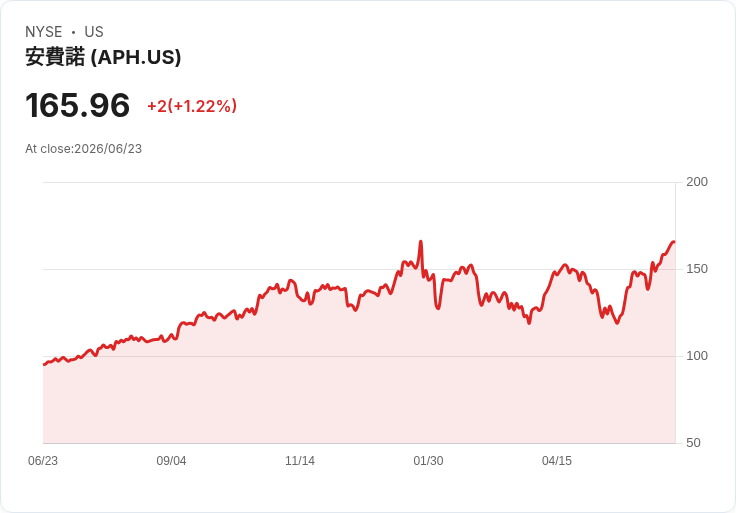Click the 100 y-axis label
The height and width of the screenshot is (513, 736).
point(697,356)
